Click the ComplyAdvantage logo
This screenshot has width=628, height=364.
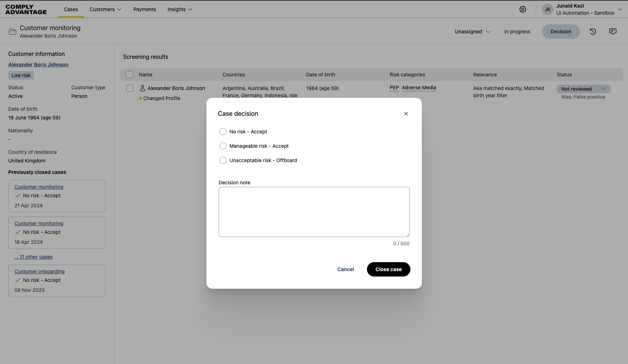click(x=25, y=9)
